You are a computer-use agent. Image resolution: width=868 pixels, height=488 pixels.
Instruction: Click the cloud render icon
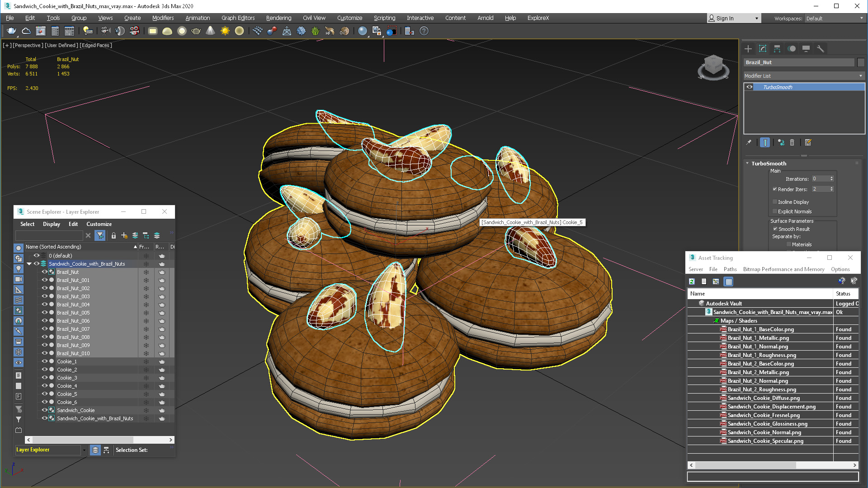[x=26, y=31]
